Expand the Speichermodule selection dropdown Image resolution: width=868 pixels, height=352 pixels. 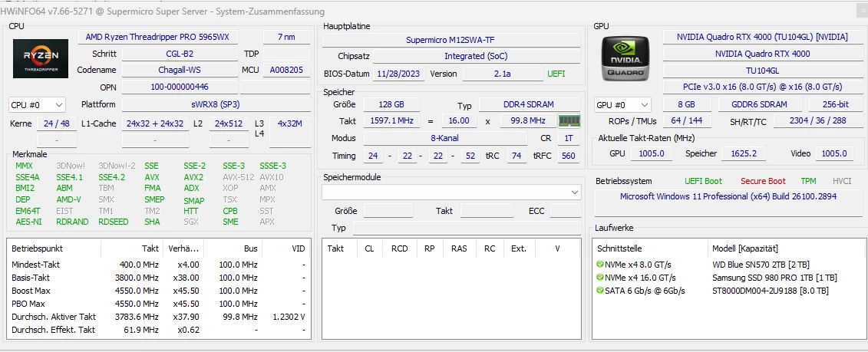[452, 192]
